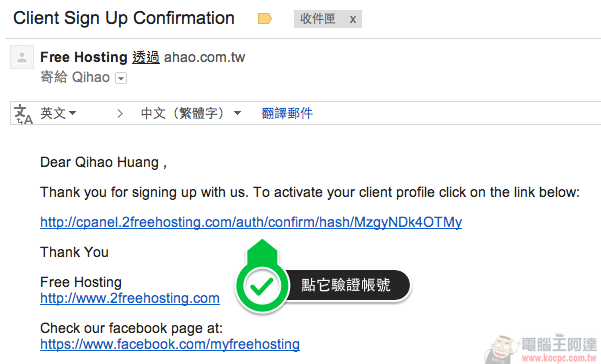Click the 電腦王阿達 watermark logo

[x=542, y=348]
